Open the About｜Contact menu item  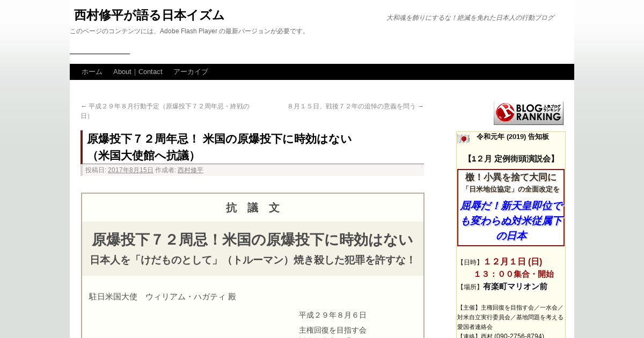pyautogui.click(x=138, y=72)
